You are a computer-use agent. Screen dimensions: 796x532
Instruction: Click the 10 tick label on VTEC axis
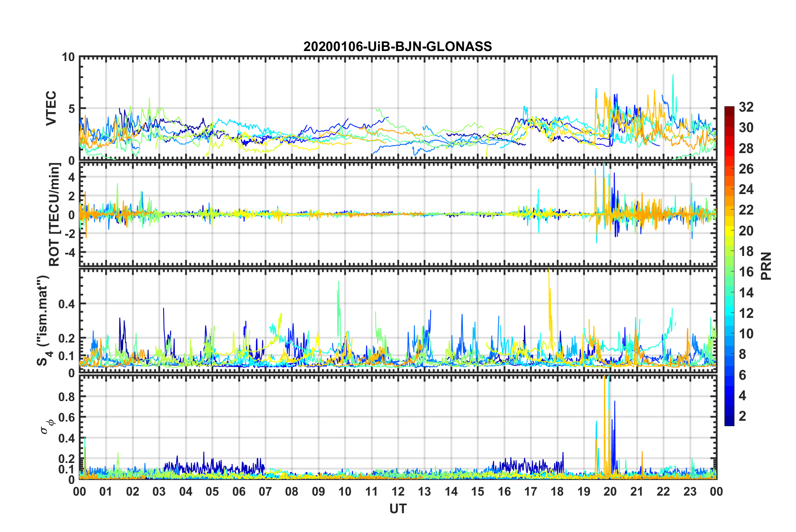click(68, 57)
